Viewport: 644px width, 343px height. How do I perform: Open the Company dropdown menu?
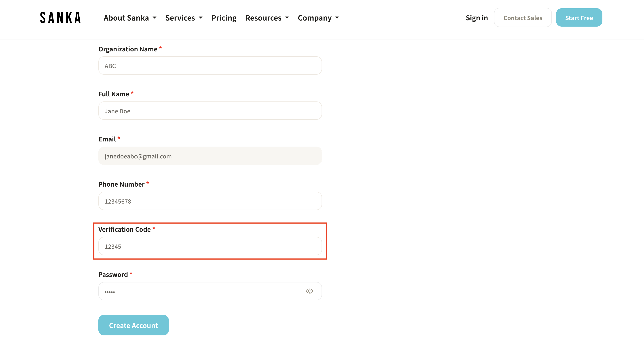point(318,18)
